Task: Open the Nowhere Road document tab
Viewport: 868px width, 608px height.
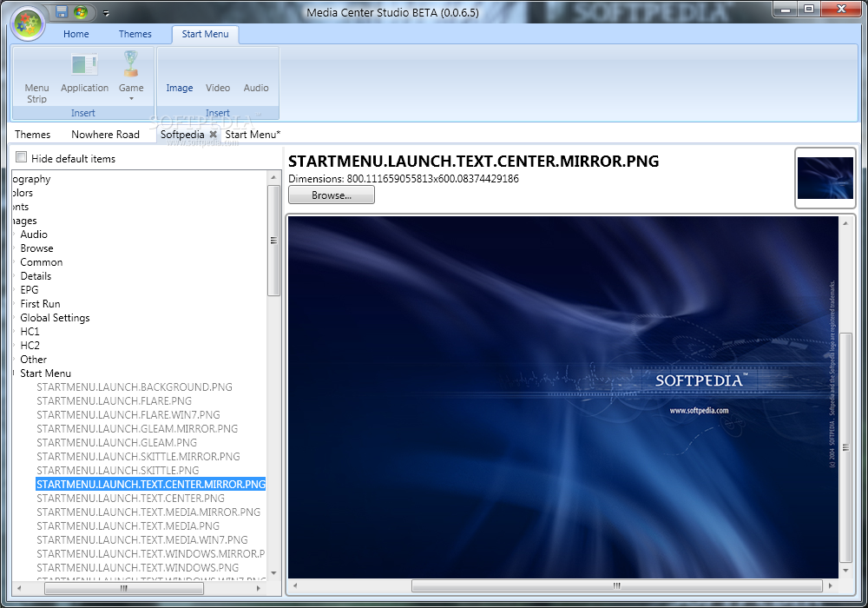Action: (105, 134)
